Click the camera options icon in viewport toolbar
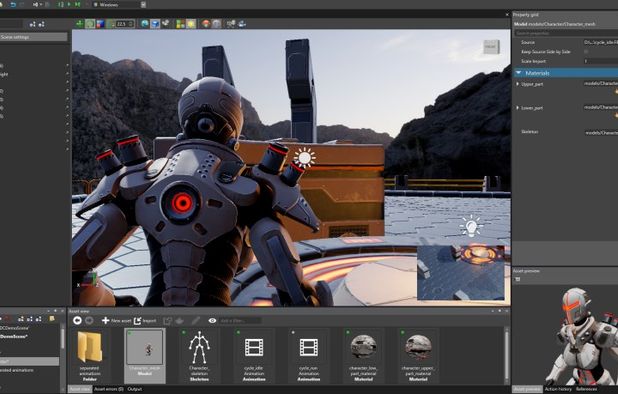 pyautogui.click(x=166, y=24)
